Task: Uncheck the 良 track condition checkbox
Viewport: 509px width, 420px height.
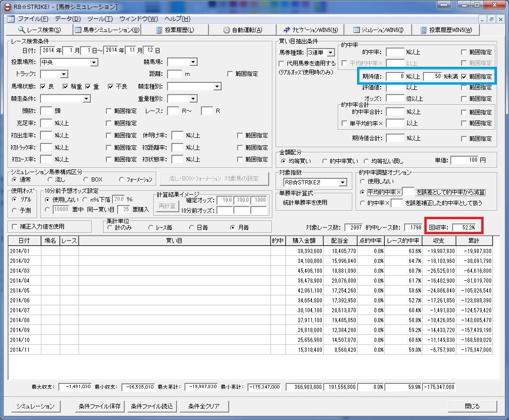Action: point(43,87)
